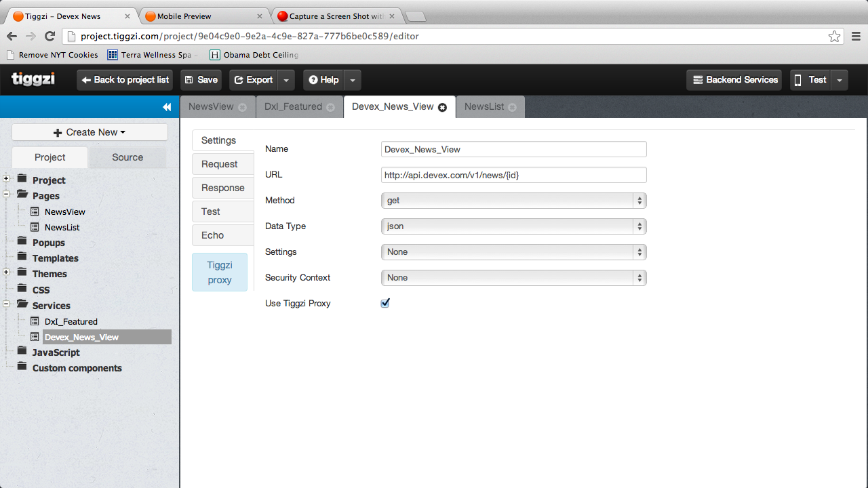This screenshot has width=868, height=488.
Task: Click the tiggzi logo
Action: click(33, 79)
